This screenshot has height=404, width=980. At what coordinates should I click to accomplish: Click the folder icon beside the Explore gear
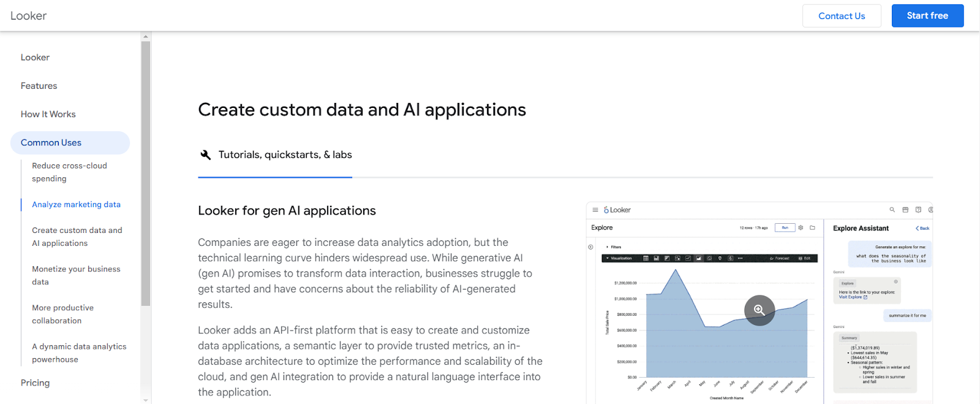pyautogui.click(x=812, y=227)
